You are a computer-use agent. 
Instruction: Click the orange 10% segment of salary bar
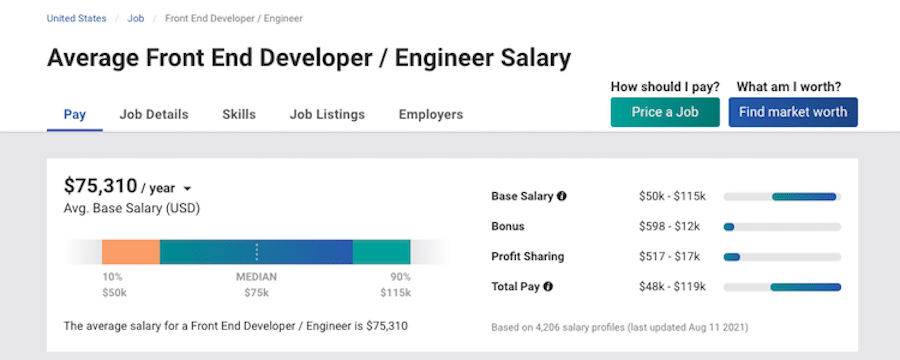pyautogui.click(x=131, y=252)
